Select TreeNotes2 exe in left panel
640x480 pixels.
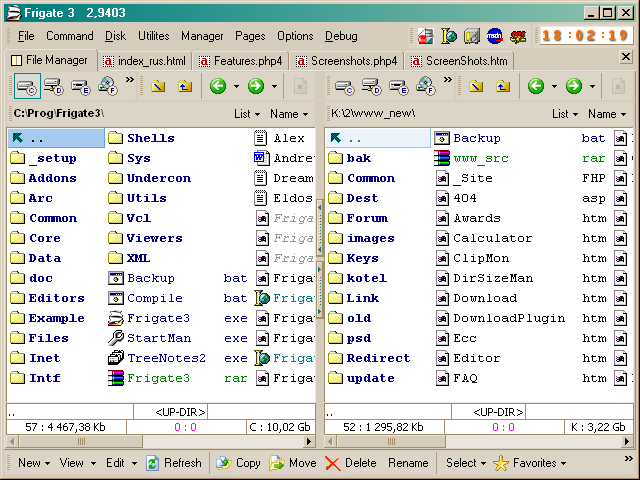pos(178,358)
